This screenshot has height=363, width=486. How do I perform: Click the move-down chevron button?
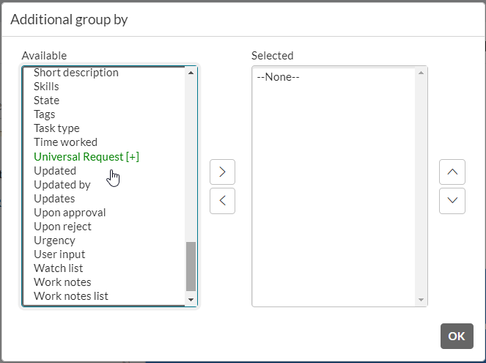pyautogui.click(x=452, y=201)
